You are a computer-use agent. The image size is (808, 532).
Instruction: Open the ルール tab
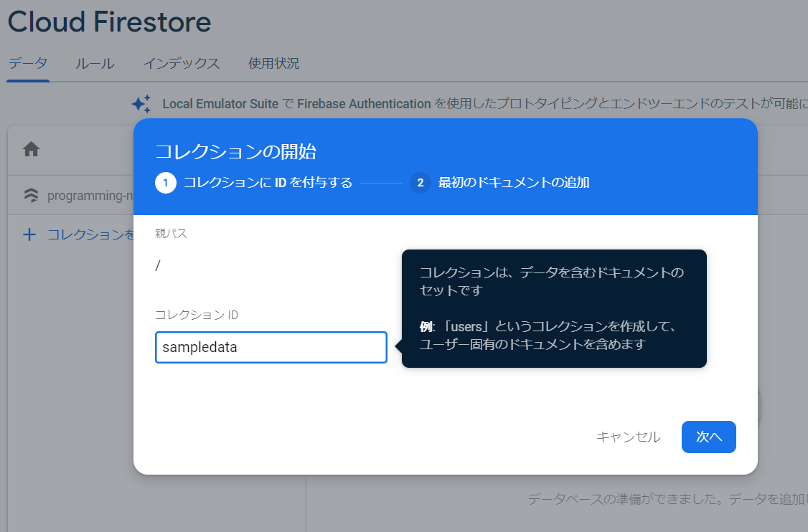(95, 63)
